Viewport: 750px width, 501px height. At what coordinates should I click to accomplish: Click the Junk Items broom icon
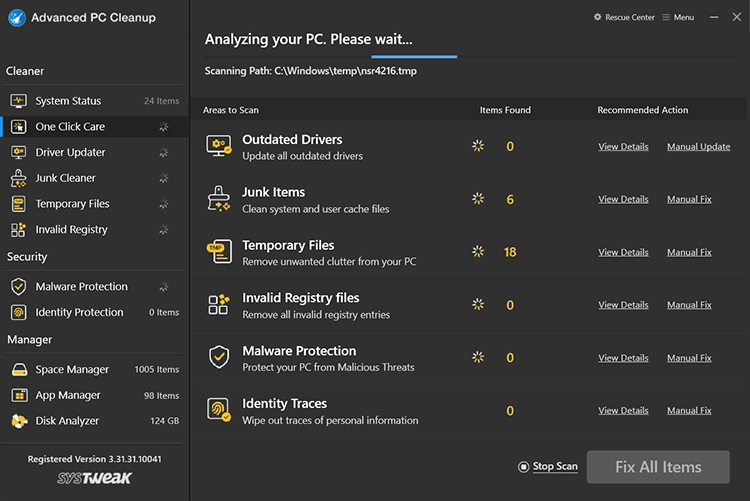pyautogui.click(x=219, y=199)
